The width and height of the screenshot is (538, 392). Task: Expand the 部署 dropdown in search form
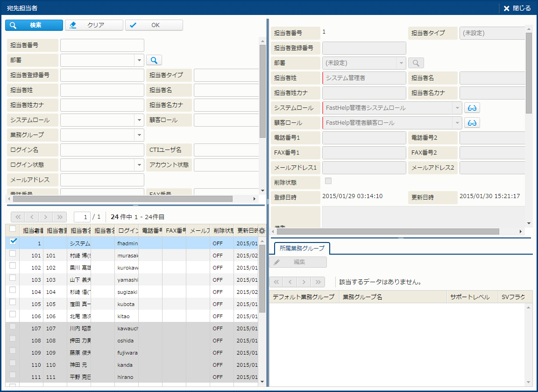tap(139, 60)
